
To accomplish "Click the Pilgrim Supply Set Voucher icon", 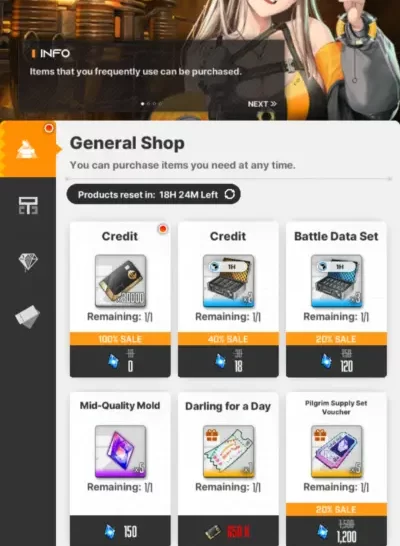I will click(336, 451).
